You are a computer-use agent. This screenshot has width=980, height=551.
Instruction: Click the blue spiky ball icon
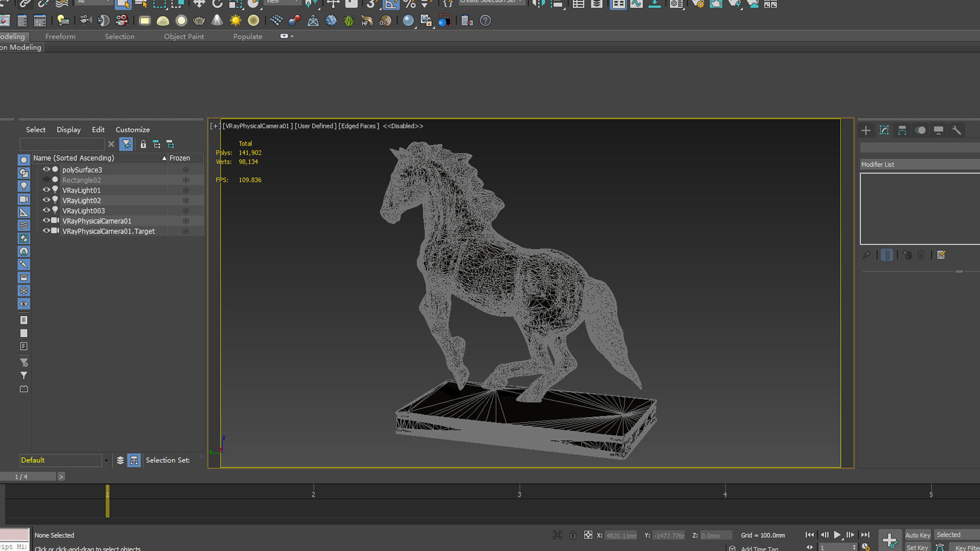331,21
